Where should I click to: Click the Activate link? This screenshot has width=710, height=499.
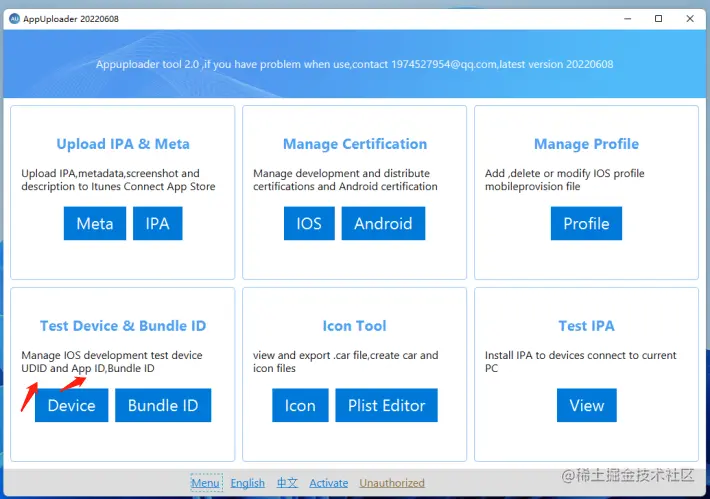click(329, 483)
